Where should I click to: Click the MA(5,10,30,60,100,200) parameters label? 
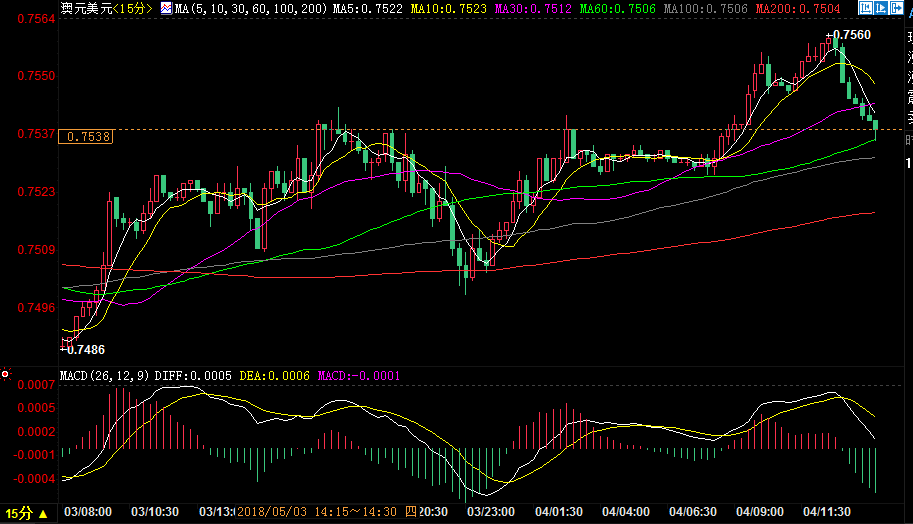[x=252, y=9]
